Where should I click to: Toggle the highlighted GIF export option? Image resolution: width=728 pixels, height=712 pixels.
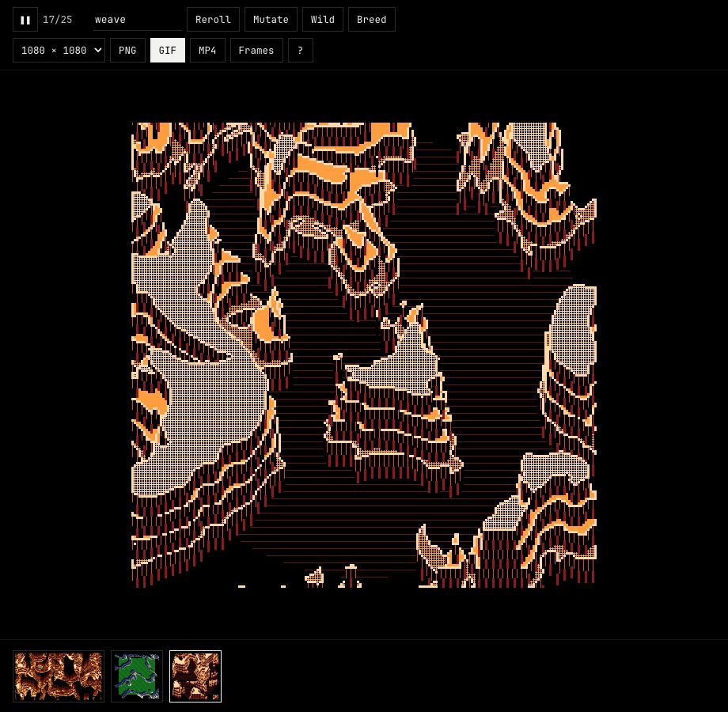tap(168, 50)
